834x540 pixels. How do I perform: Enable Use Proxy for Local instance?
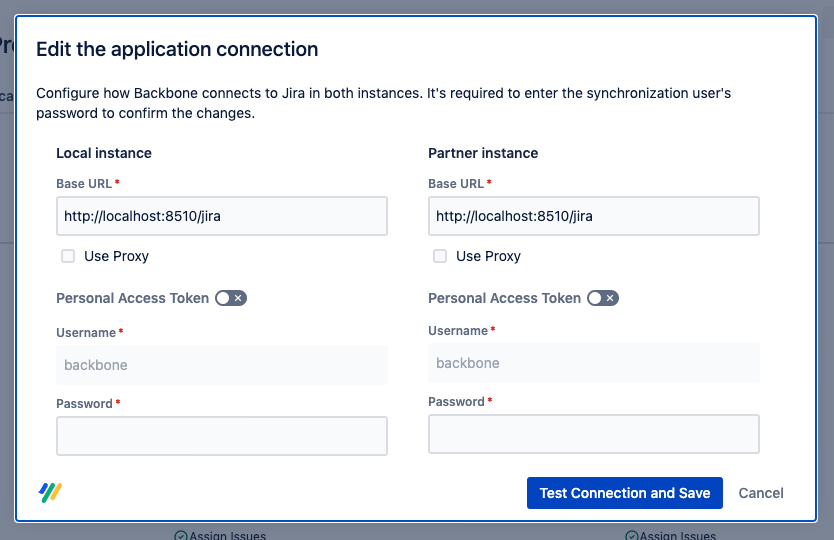(68, 256)
